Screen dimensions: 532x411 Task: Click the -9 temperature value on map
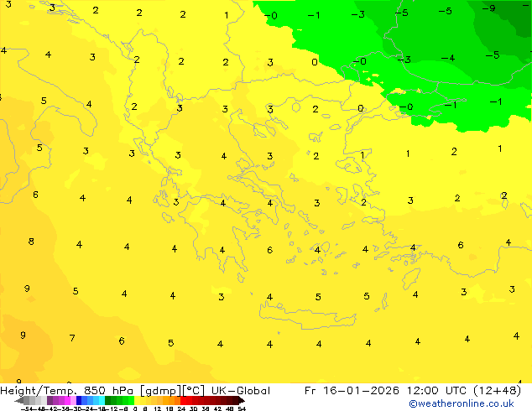489,8
